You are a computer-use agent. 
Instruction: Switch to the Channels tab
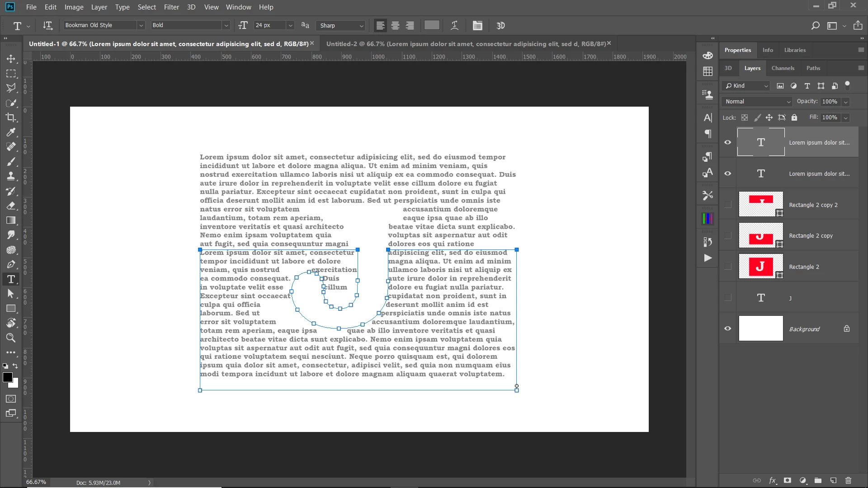click(x=783, y=68)
